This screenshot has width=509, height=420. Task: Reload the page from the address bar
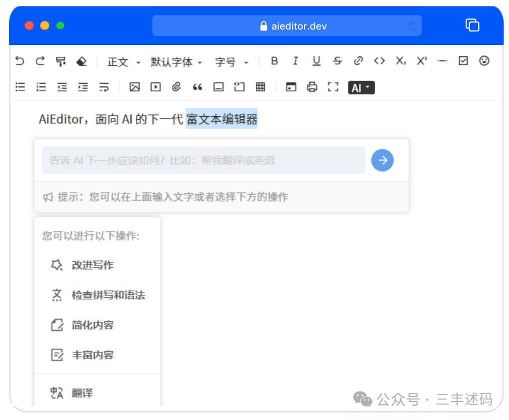pyautogui.click(x=413, y=26)
